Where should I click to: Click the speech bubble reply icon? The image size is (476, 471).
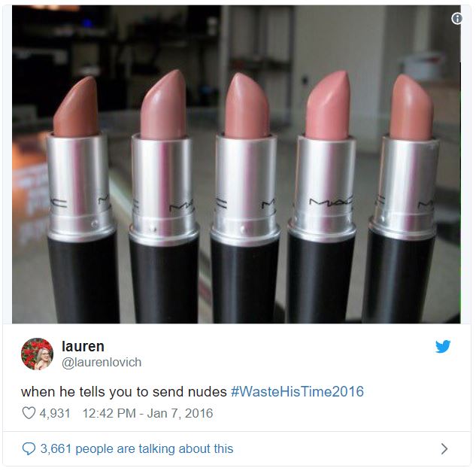click(29, 448)
